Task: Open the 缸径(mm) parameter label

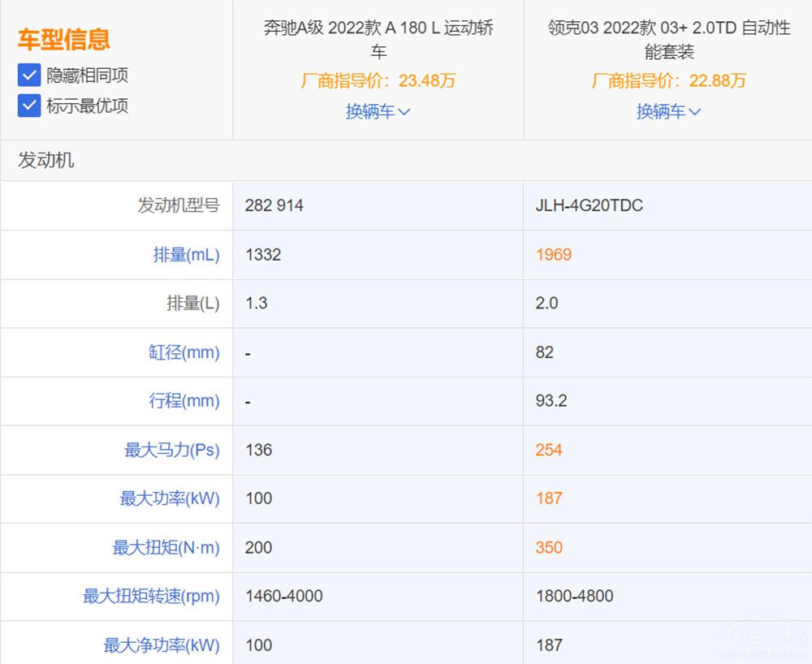Action: coord(184,352)
